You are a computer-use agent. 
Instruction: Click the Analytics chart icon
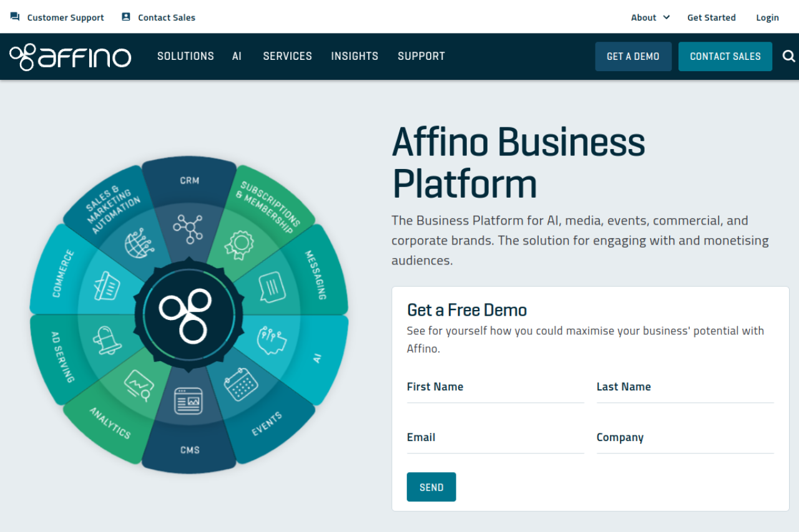tap(139, 384)
